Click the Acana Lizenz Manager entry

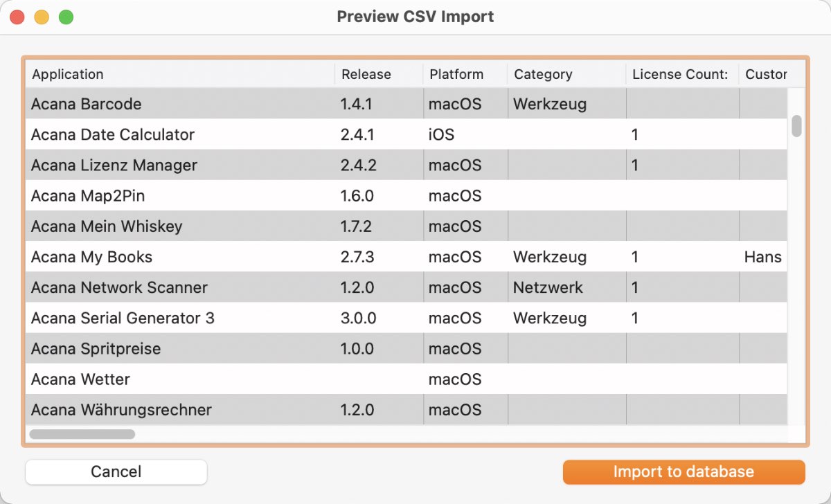click(114, 165)
